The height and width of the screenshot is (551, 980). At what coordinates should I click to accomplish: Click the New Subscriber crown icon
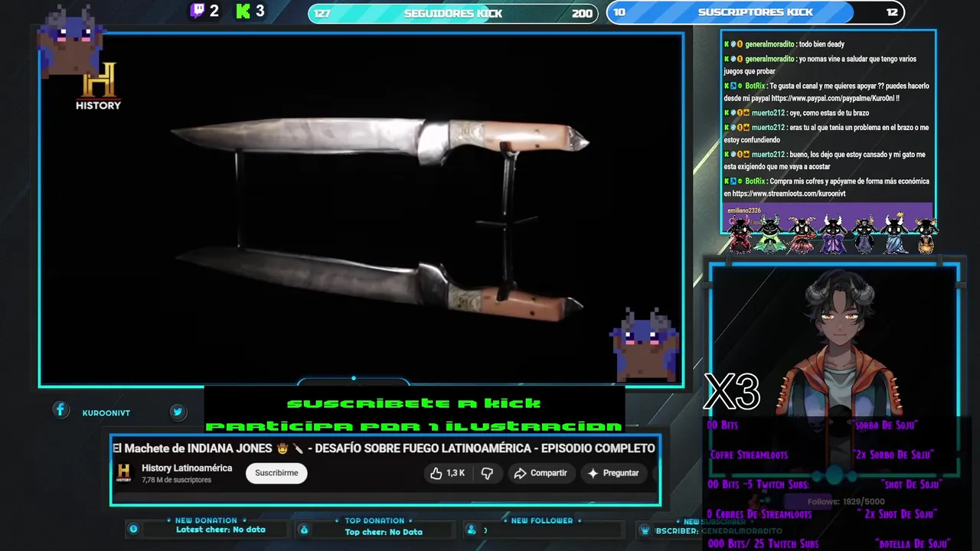coord(645,530)
